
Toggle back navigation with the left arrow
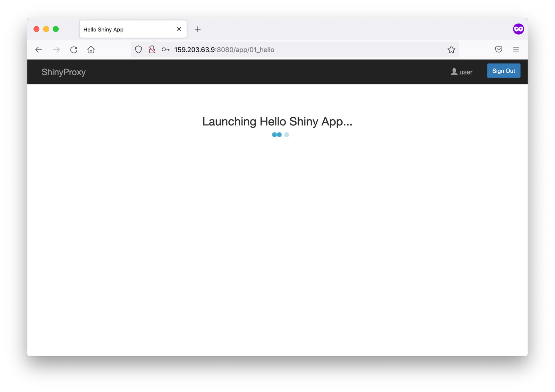coord(39,50)
